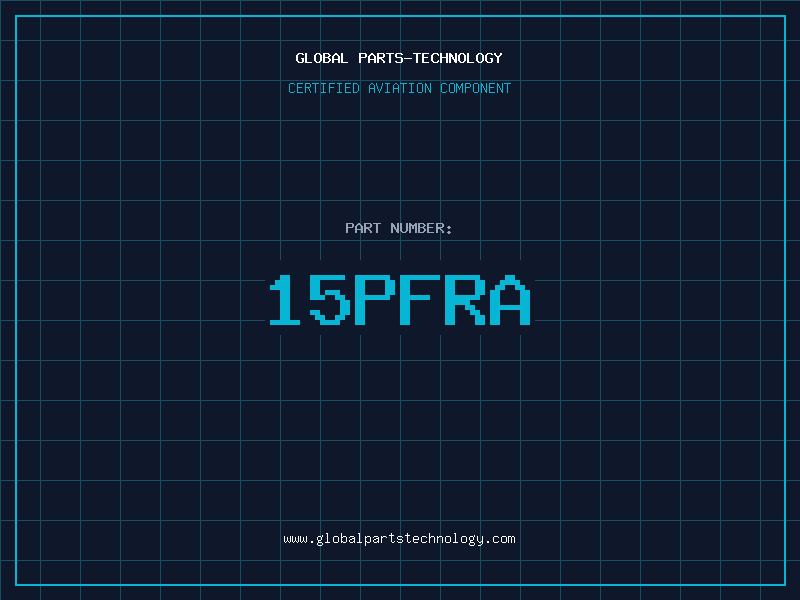Click the word TECHNOLOGY in the header
Screen dimensions: 800x600
tap(457, 58)
